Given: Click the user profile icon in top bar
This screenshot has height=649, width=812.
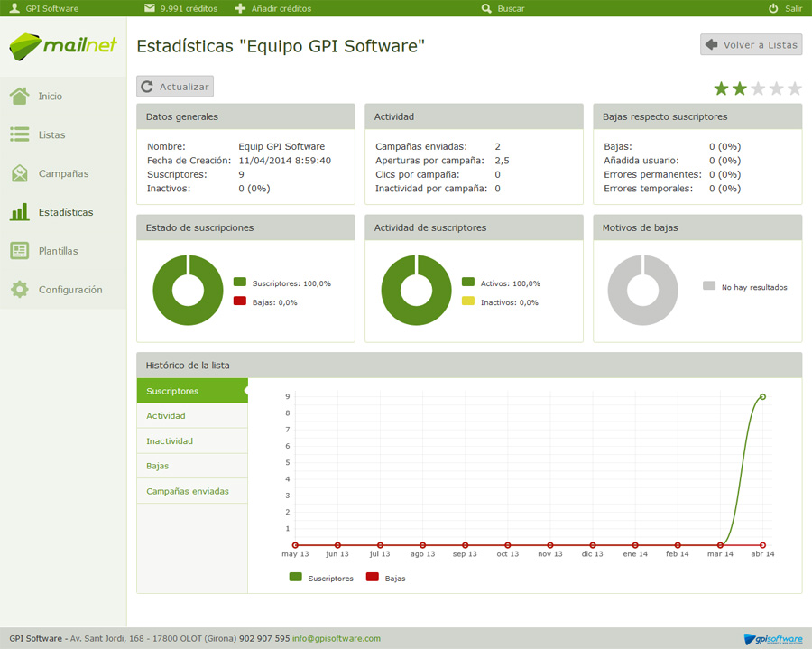Looking at the screenshot, I should coord(14,8).
